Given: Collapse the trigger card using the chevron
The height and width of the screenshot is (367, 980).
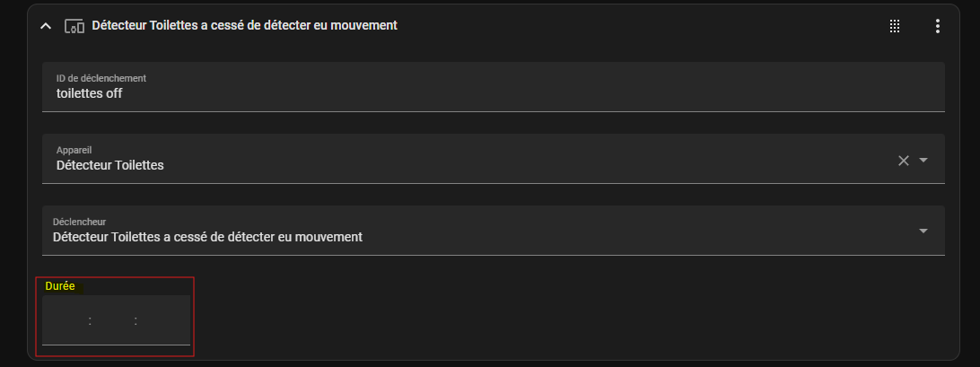Looking at the screenshot, I should [x=46, y=27].
